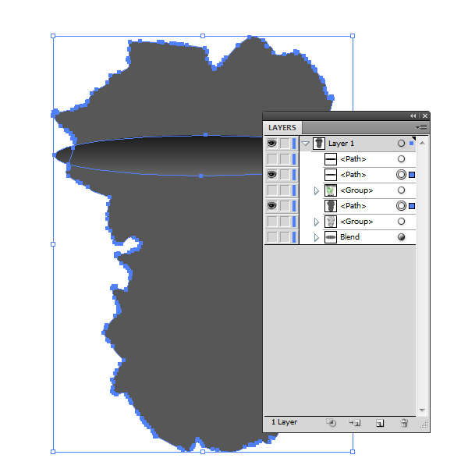Click Create New Layer icon
Screen dimensions: 468x476
coord(380,423)
